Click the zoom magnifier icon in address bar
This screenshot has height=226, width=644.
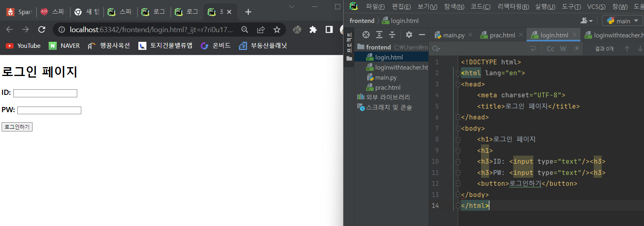click(x=245, y=29)
